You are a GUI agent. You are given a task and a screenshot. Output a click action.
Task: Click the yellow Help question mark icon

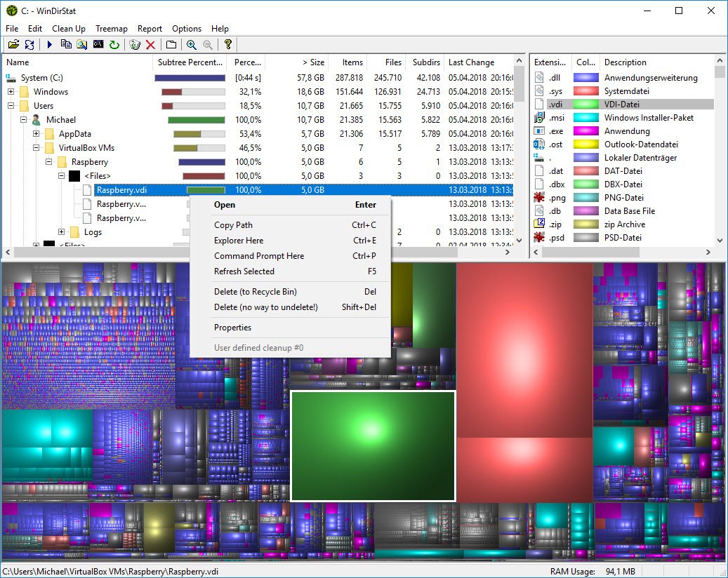227,45
